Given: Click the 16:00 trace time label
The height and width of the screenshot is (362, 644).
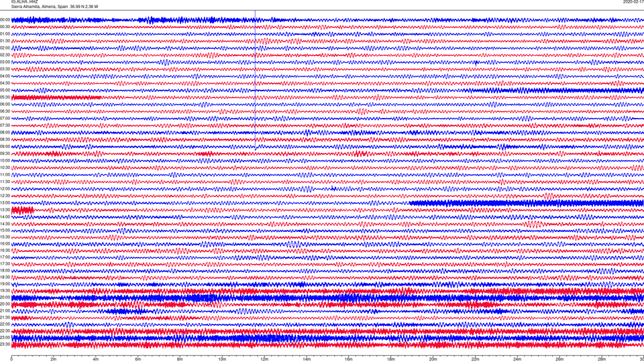Looking at the screenshot, I should tap(5, 244).
